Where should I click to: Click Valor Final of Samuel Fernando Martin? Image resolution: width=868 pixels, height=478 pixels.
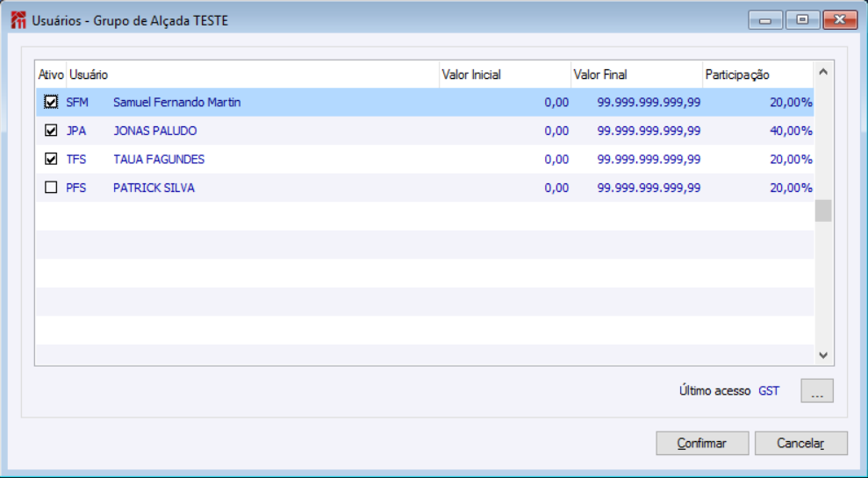(x=649, y=103)
